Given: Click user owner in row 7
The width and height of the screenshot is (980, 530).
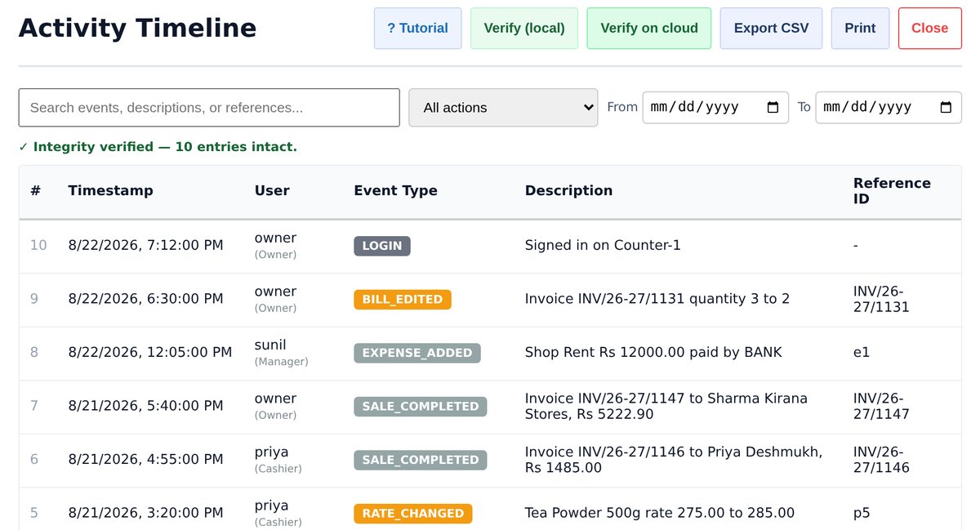Looking at the screenshot, I should (x=275, y=406).
